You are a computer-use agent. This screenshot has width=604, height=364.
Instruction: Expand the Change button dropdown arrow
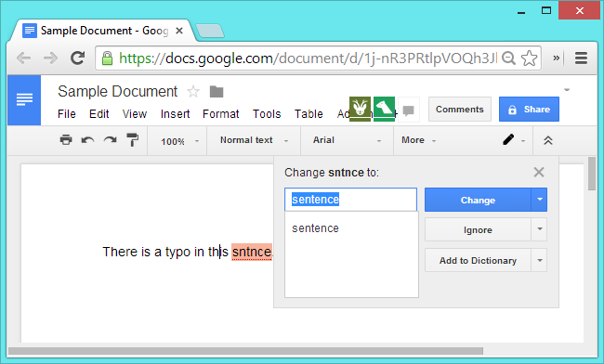pos(539,200)
